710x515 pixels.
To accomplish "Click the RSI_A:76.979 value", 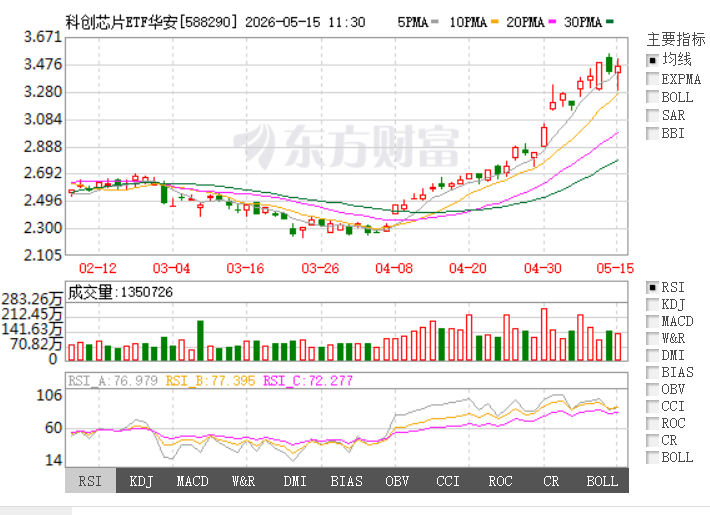I will pyautogui.click(x=113, y=380).
